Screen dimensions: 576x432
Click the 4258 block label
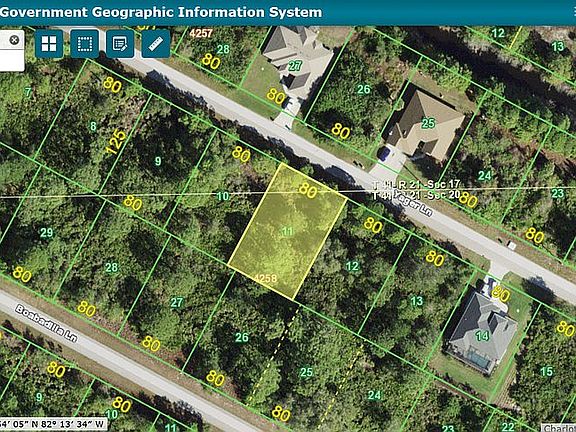pos(266,278)
